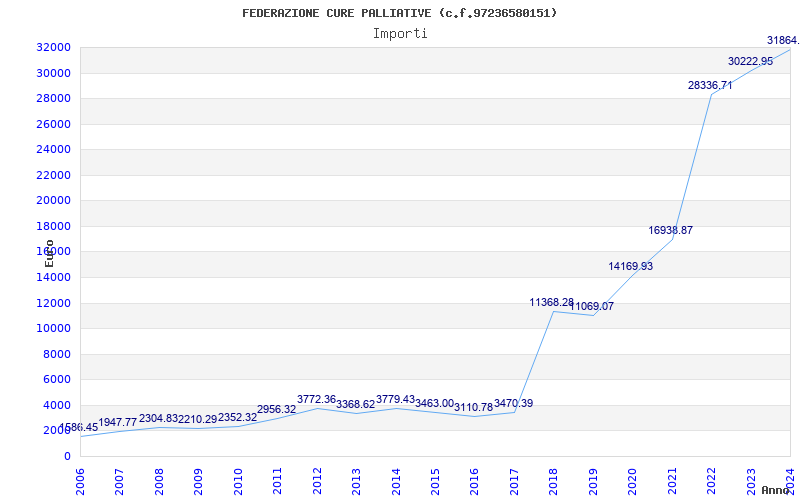The height and width of the screenshot is (500, 800).
Task: Click the 2019 year label
Action: [594, 482]
